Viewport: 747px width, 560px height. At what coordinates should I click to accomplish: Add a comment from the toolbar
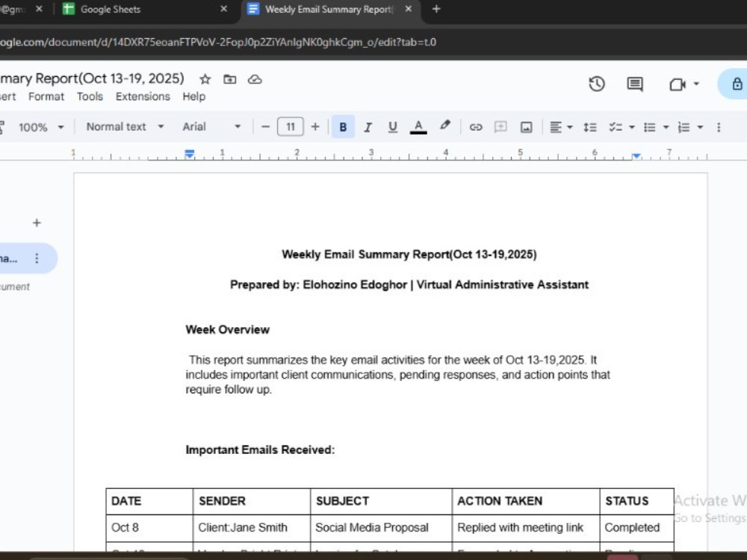click(x=500, y=127)
